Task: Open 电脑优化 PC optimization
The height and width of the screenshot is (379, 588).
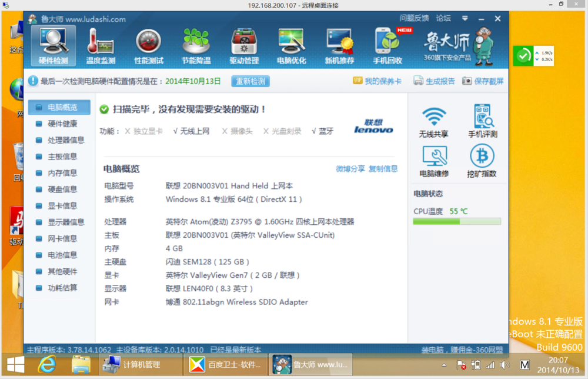Action: (292, 46)
